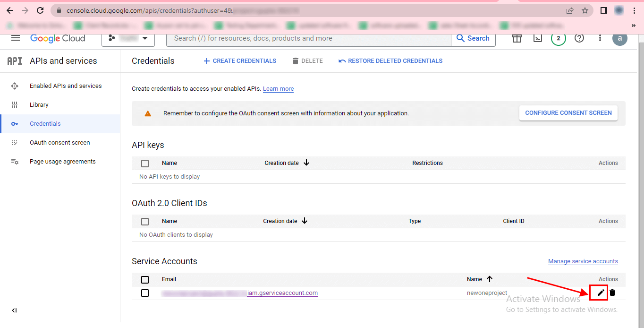Click the resources search input field
The height and width of the screenshot is (328, 644).
[x=307, y=38]
